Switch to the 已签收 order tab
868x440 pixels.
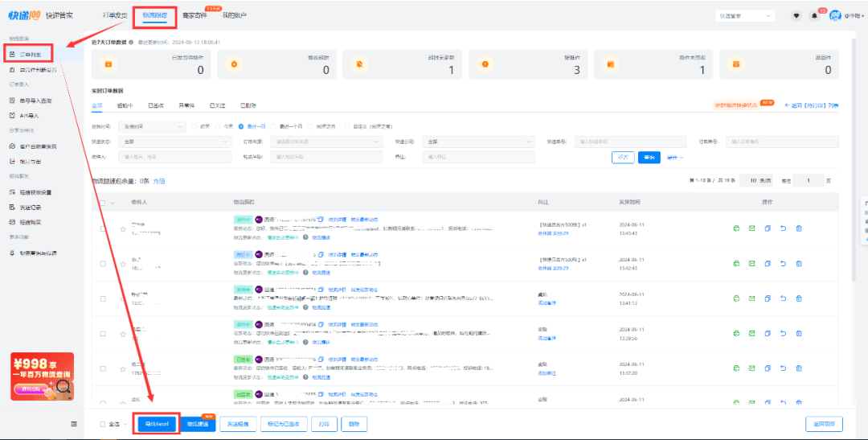point(156,105)
